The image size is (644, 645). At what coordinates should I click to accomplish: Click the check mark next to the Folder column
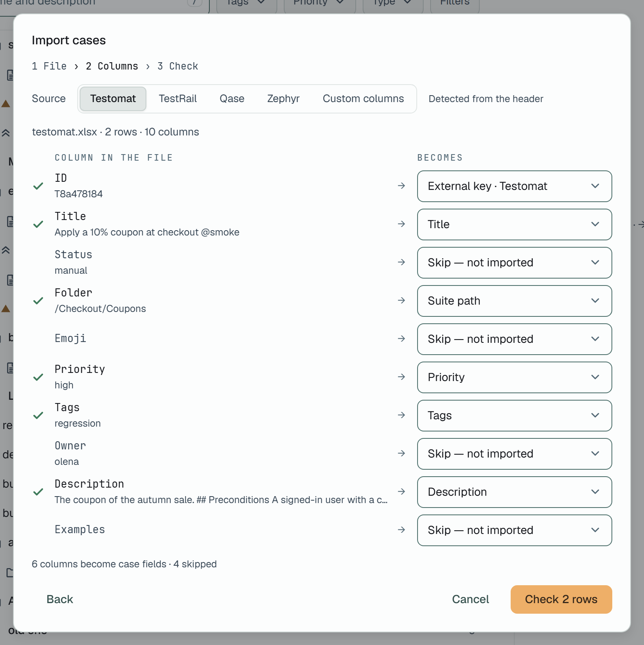click(38, 301)
